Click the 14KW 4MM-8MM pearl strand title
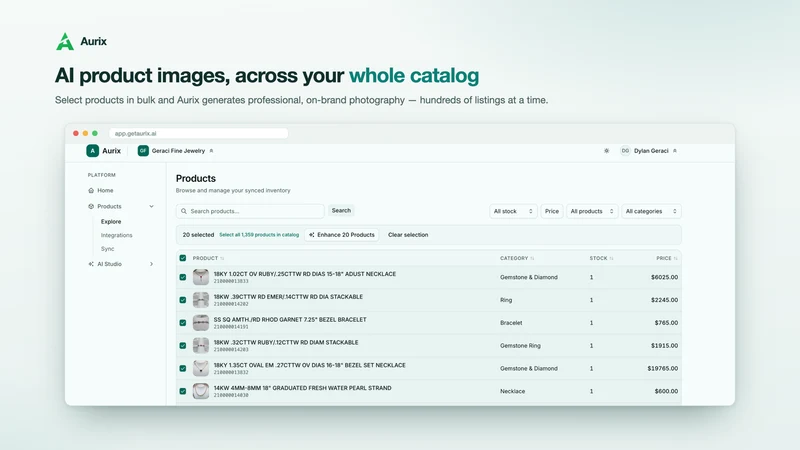The image size is (800, 450). point(303,388)
